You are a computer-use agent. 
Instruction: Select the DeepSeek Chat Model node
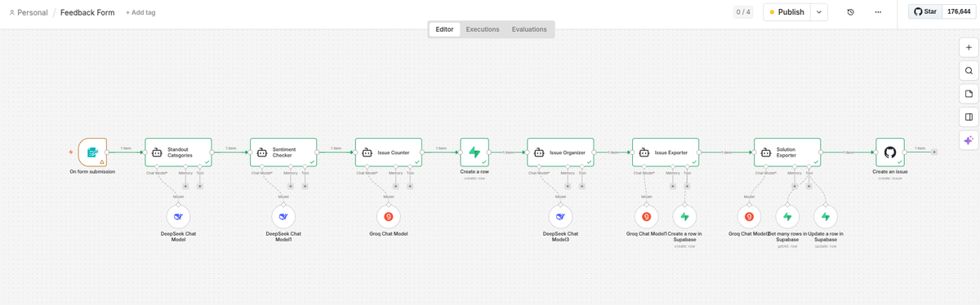tap(178, 217)
